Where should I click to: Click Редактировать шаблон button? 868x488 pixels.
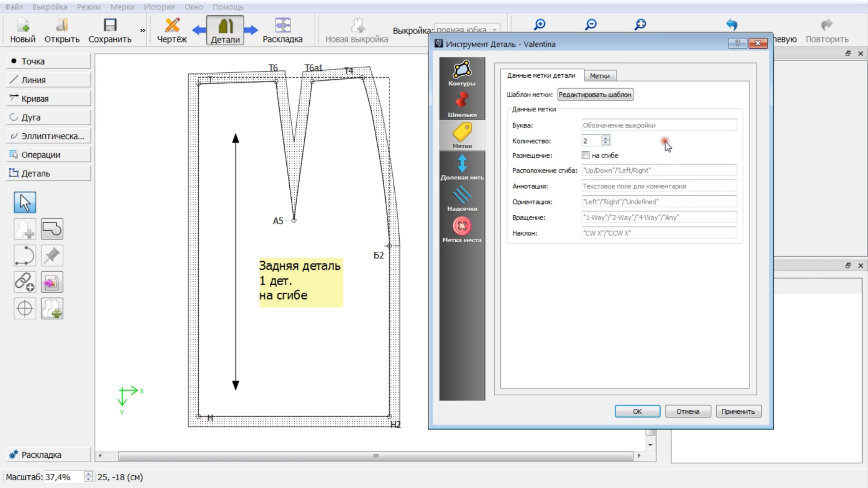[x=595, y=95]
